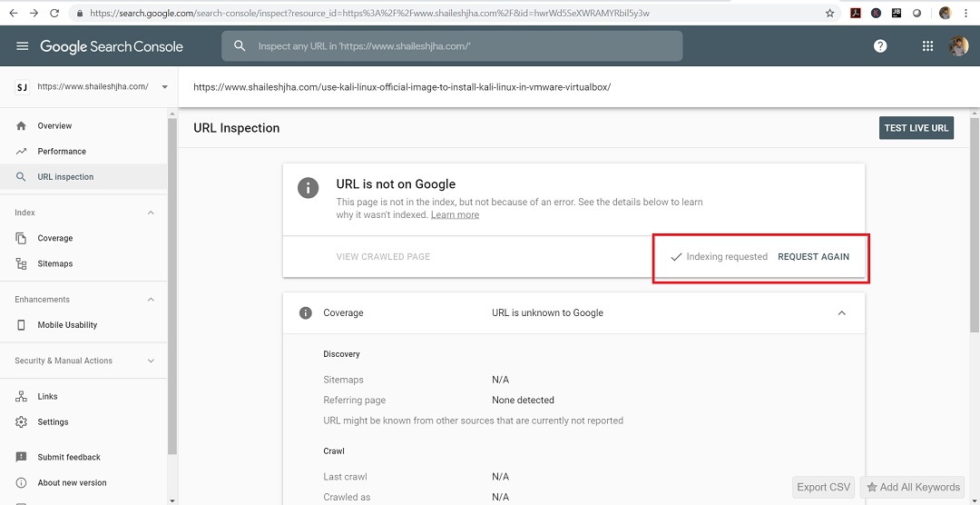980x505 pixels.
Task: Click Add All Keywords button
Action: click(913, 487)
